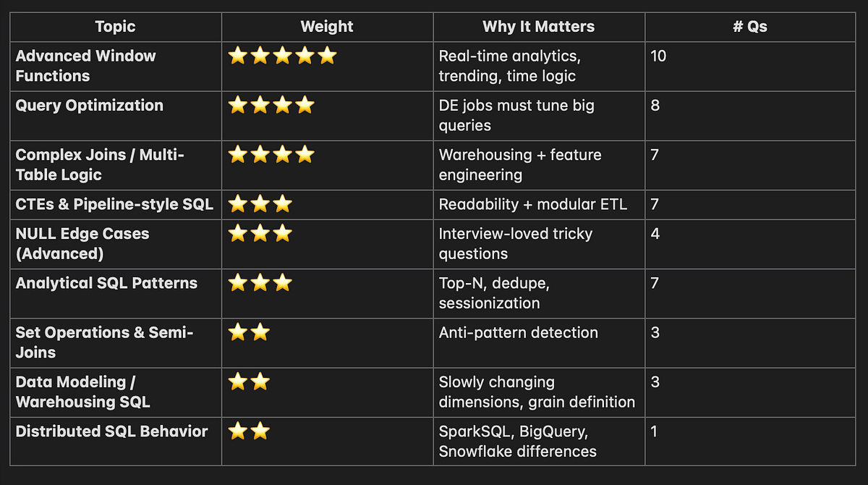Viewport: 868px width, 485px height.
Task: Click the Why It Matters column header
Action: click(x=539, y=27)
